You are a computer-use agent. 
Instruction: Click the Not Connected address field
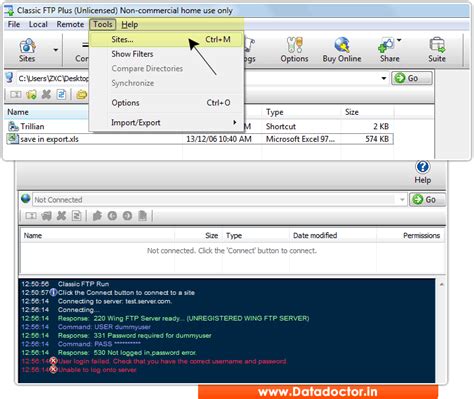[220, 200]
